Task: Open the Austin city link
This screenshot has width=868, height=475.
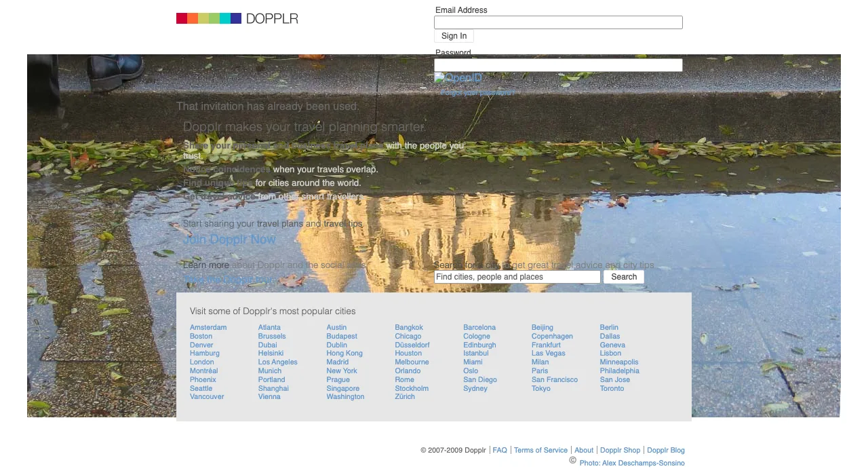Action: (336, 328)
